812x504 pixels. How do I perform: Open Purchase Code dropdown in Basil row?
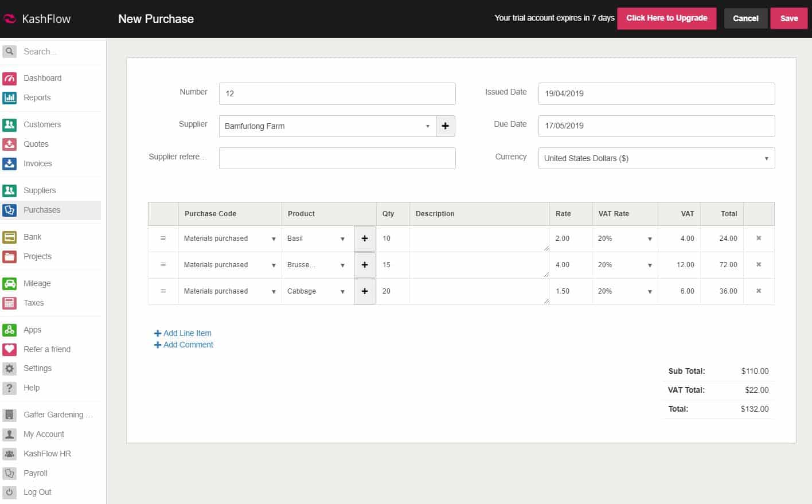pos(230,239)
